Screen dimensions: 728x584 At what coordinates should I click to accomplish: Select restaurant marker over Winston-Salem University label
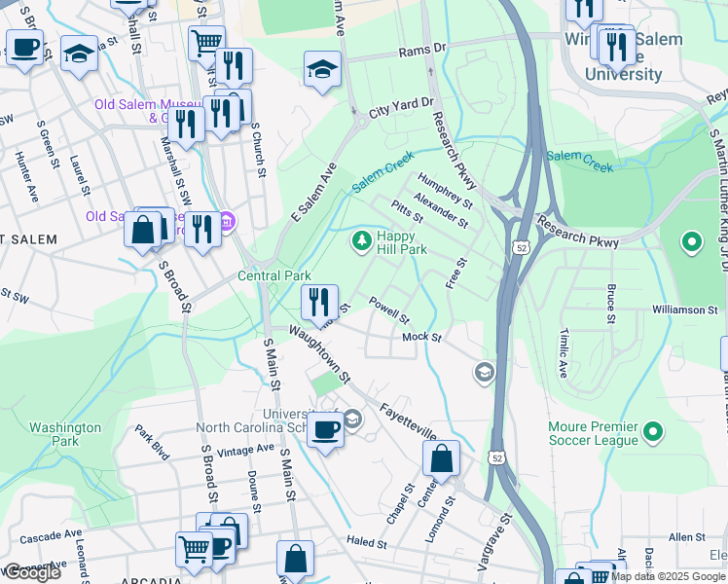pos(617,49)
